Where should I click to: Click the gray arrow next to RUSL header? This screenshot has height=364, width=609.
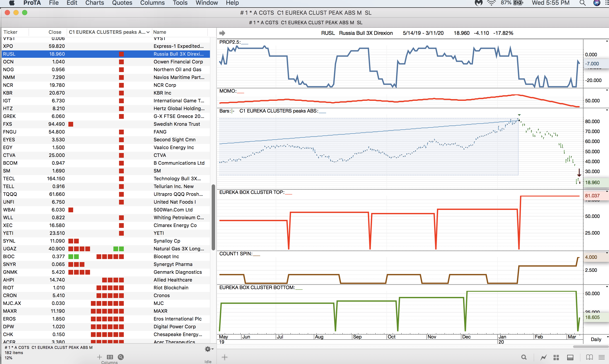coord(222,33)
